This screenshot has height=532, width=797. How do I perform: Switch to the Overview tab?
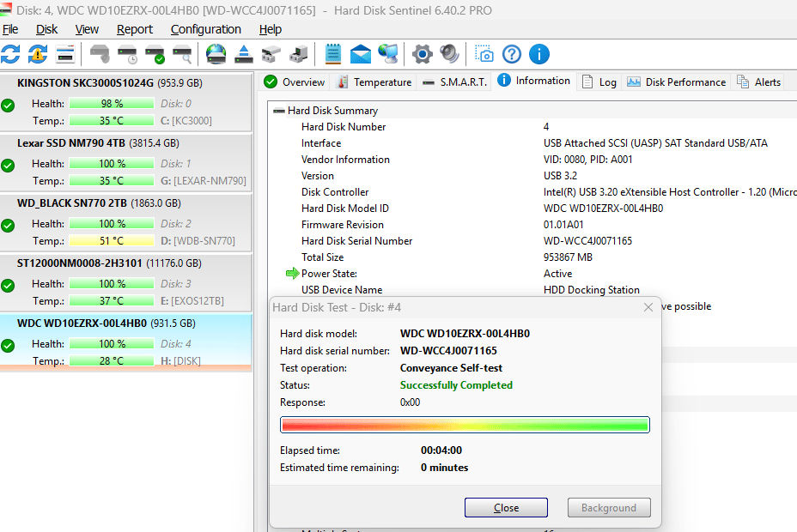295,82
